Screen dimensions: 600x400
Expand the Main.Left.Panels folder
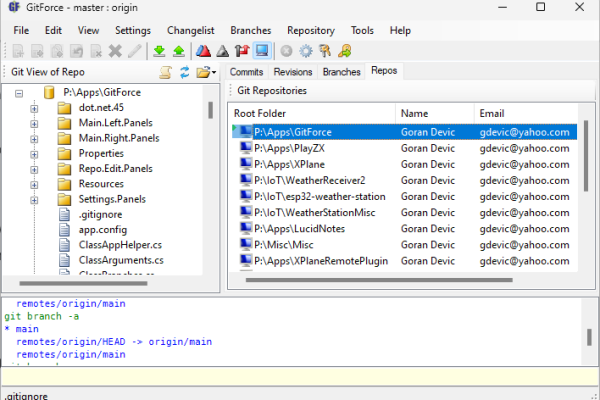pyautogui.click(x=34, y=123)
